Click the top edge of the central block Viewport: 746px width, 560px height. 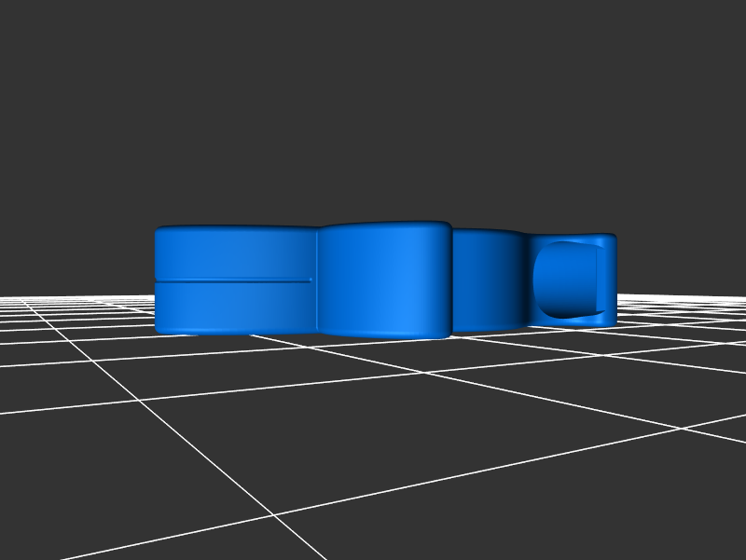384,225
